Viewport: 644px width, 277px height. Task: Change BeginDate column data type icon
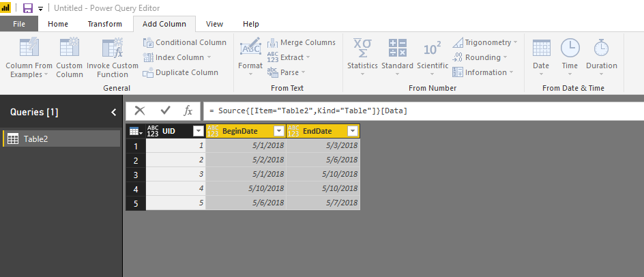pos(213,131)
